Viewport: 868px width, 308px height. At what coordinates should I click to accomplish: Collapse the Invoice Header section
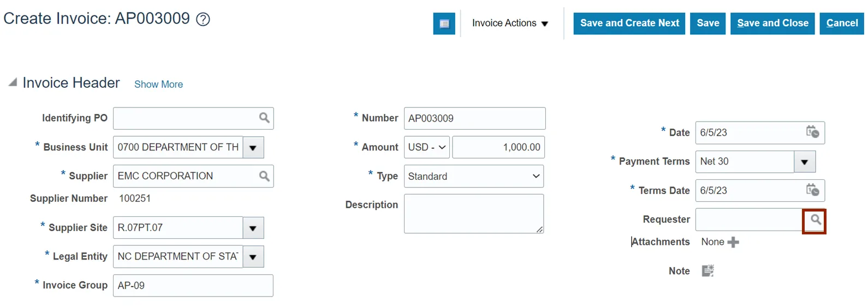[x=13, y=83]
